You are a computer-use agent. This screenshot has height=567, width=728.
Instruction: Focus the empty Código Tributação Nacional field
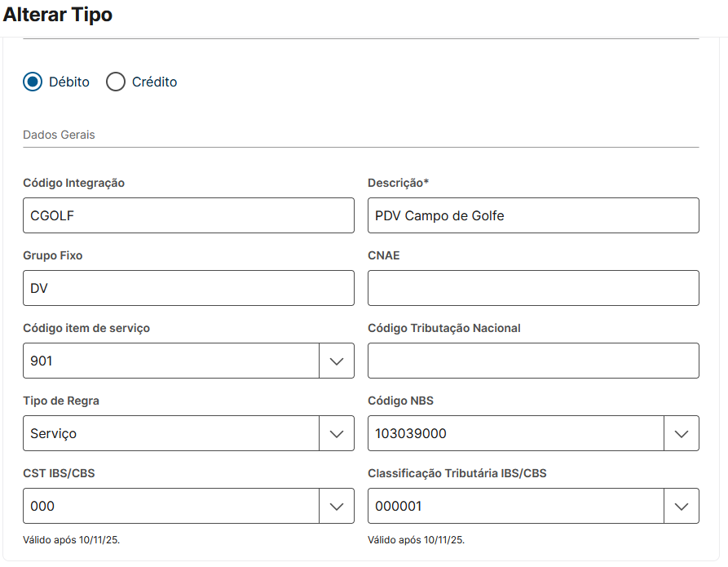coord(533,361)
